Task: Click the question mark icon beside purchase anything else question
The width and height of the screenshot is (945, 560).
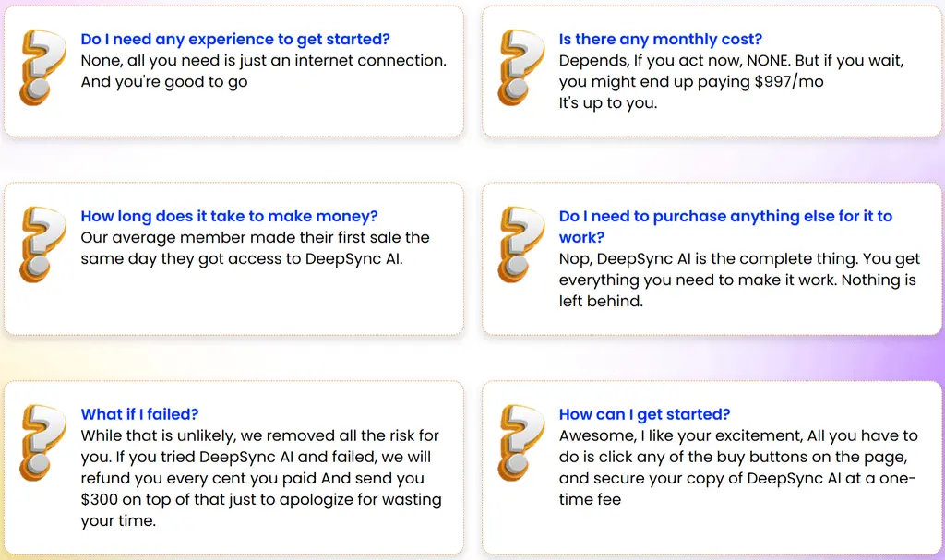Action: click(x=520, y=244)
